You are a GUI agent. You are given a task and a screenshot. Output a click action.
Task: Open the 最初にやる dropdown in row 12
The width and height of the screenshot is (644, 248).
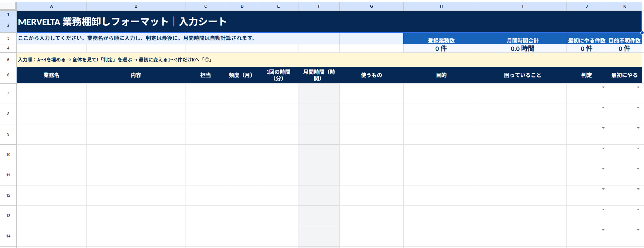tap(638, 189)
